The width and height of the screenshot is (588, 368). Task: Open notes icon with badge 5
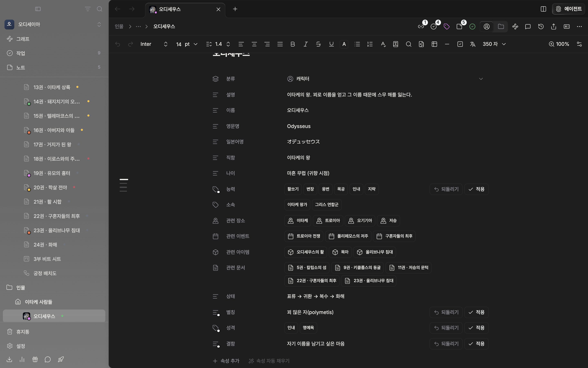click(459, 27)
